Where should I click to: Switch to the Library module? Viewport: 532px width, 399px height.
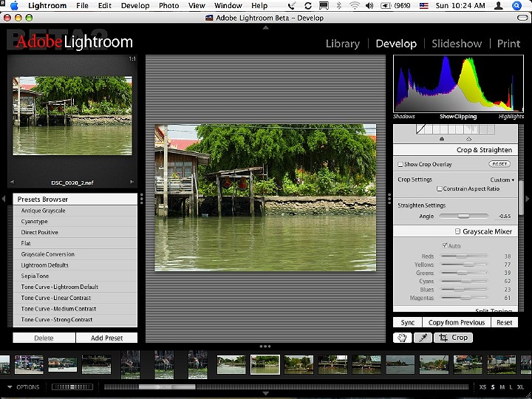[343, 44]
